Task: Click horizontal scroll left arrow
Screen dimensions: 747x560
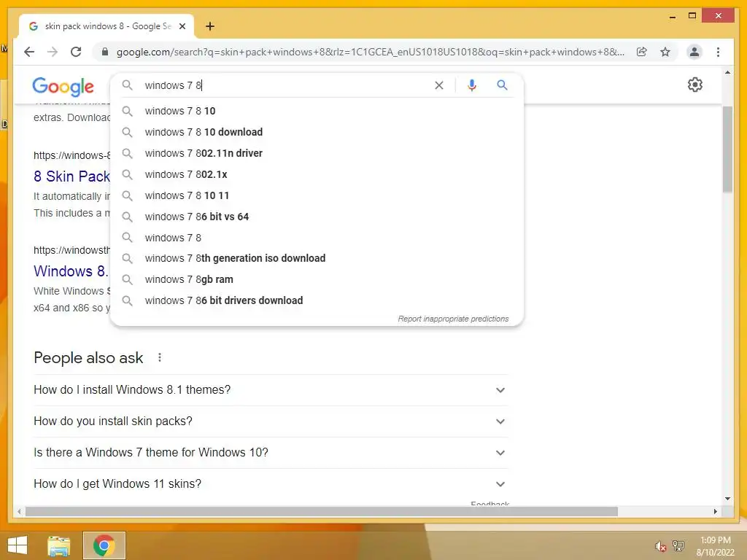Action: (x=19, y=511)
